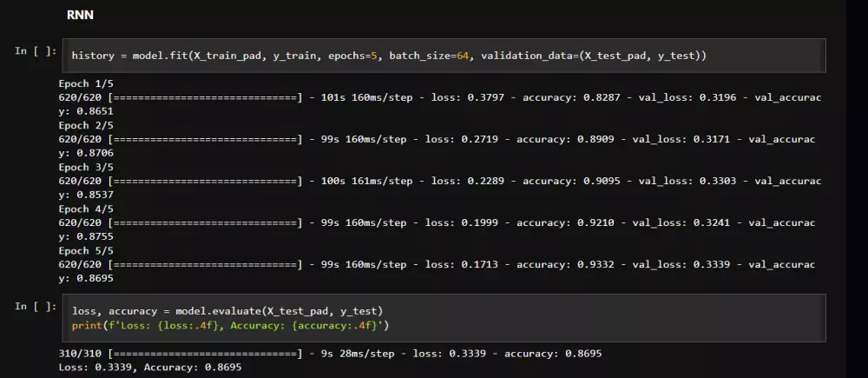
Task: Click the val accuracy value 'y: 0.8651'
Action: pos(86,111)
